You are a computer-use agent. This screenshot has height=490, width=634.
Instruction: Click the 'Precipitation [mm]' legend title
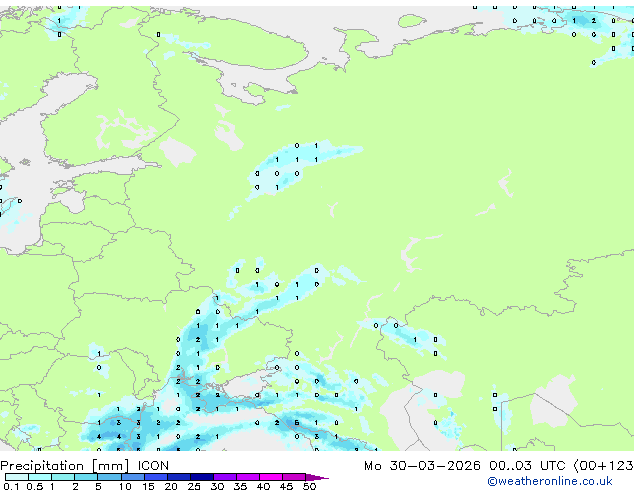pos(65,466)
